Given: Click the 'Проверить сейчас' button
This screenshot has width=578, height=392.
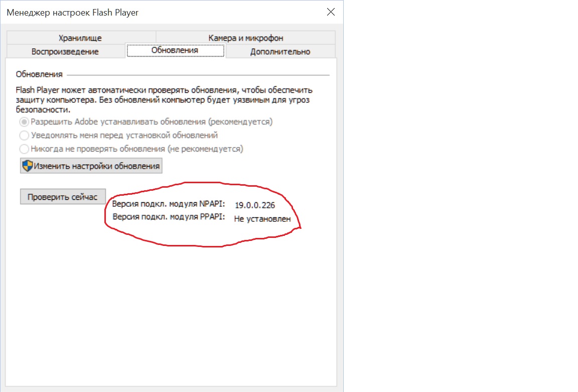Looking at the screenshot, I should [63, 197].
